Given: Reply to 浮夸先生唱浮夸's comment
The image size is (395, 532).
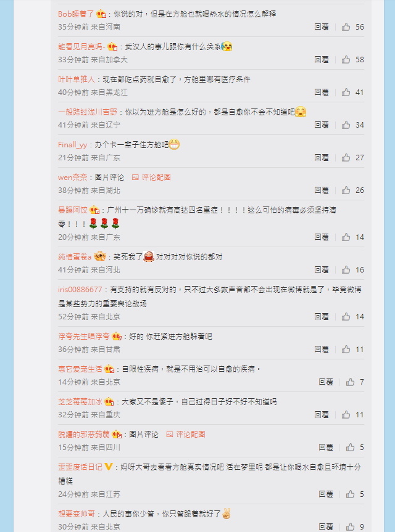Looking at the screenshot, I should tap(322, 350).
